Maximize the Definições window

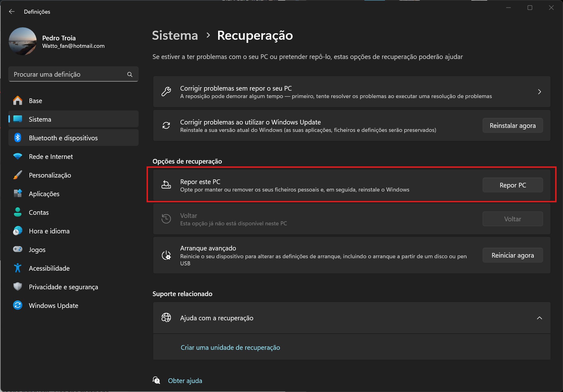[530, 8]
